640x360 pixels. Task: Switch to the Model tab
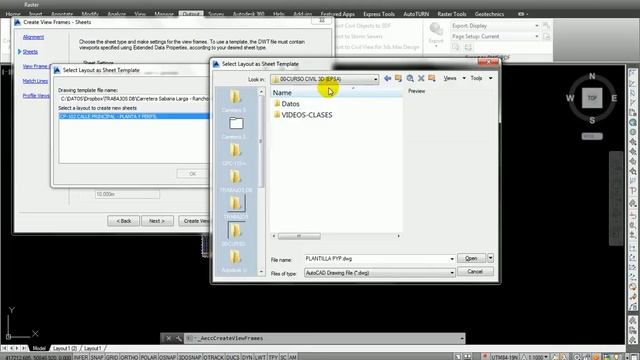click(x=39, y=348)
